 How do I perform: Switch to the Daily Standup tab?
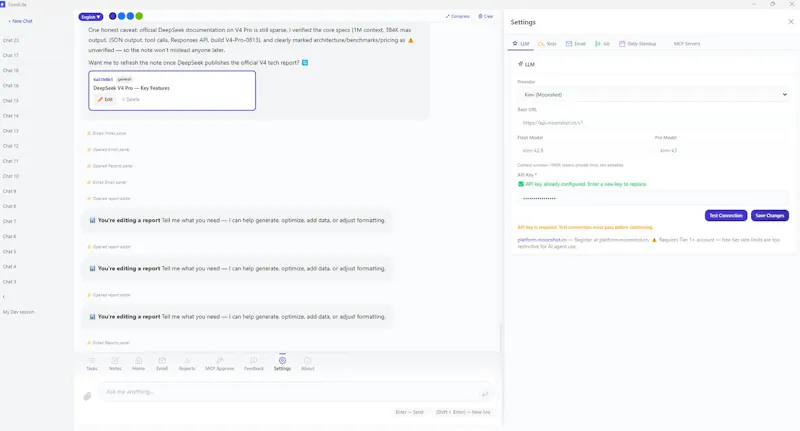tap(637, 44)
